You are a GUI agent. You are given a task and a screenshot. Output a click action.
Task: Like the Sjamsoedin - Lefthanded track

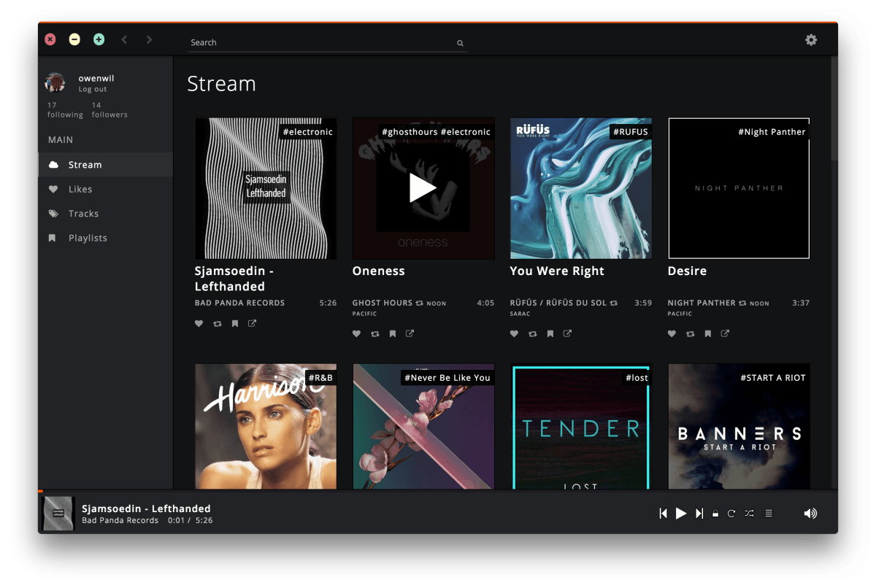click(199, 323)
